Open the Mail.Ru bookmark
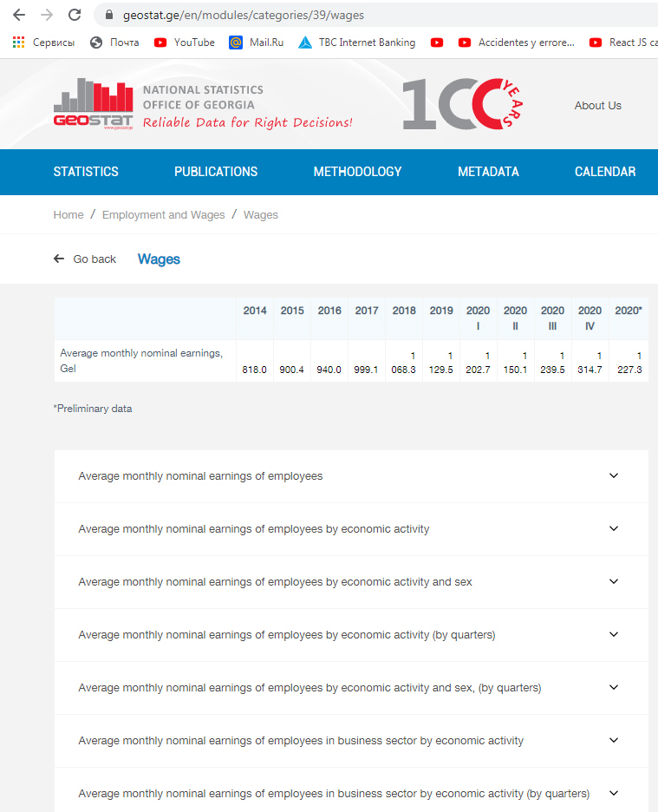 [257, 43]
